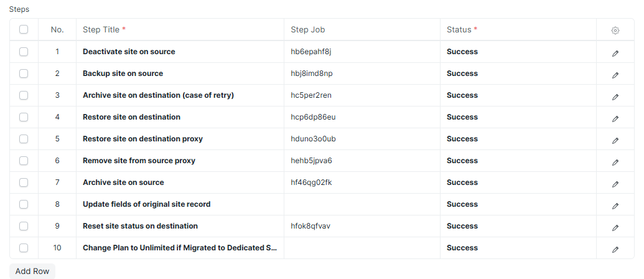The width and height of the screenshot is (644, 279).
Task: Click the pencil icon for 'Archive site on source'
Action: [x=615, y=184]
